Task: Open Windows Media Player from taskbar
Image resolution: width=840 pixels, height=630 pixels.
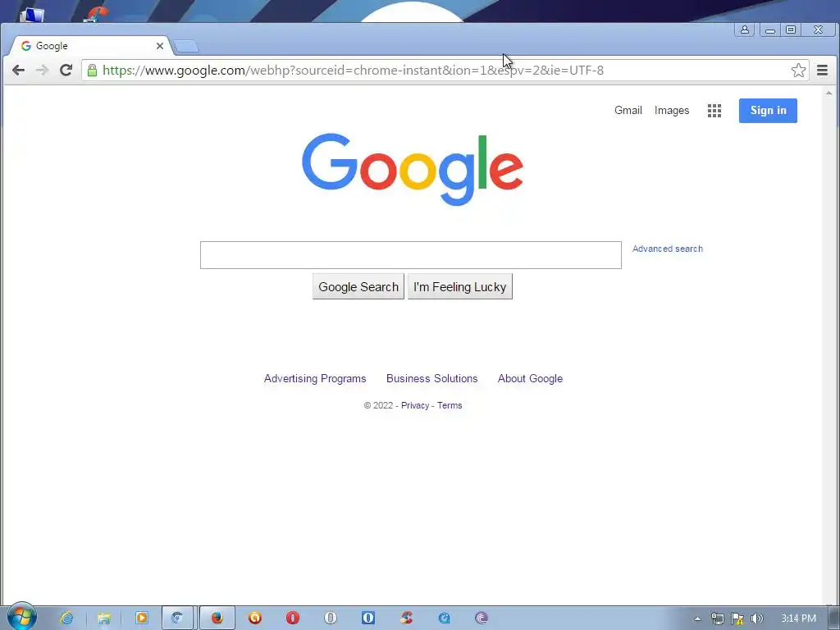Action: pyautogui.click(x=141, y=618)
